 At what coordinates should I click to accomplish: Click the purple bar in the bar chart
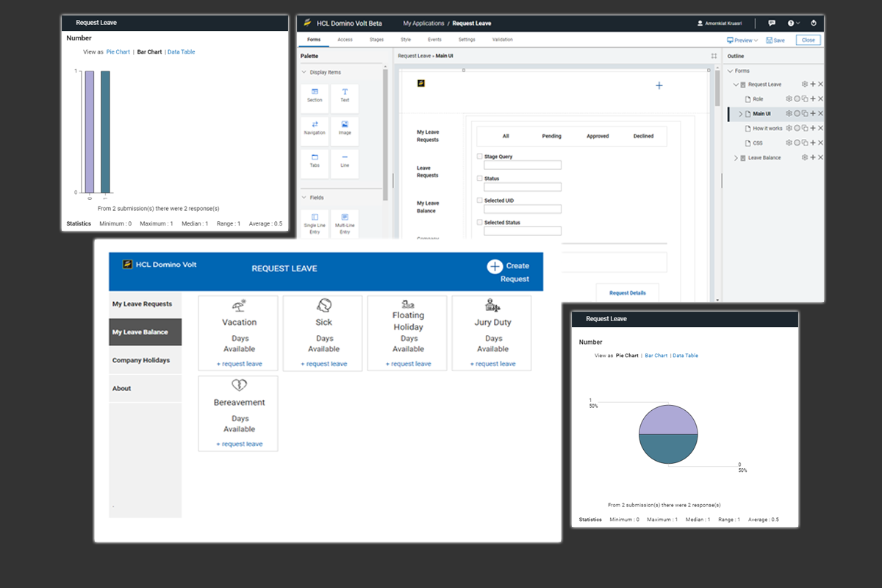(89, 132)
